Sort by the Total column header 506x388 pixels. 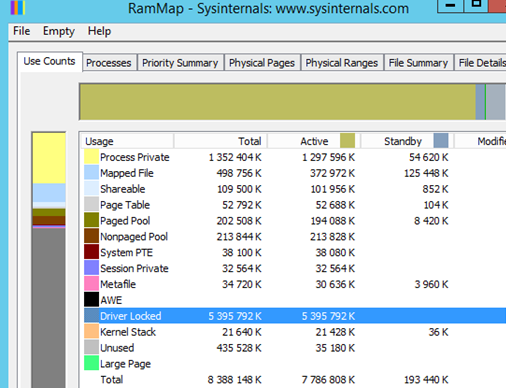220,141
